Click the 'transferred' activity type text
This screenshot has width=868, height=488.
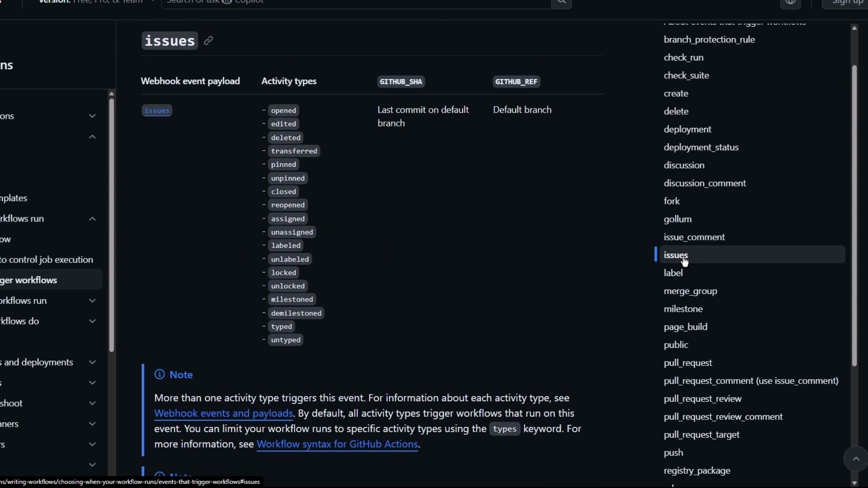[294, 151]
